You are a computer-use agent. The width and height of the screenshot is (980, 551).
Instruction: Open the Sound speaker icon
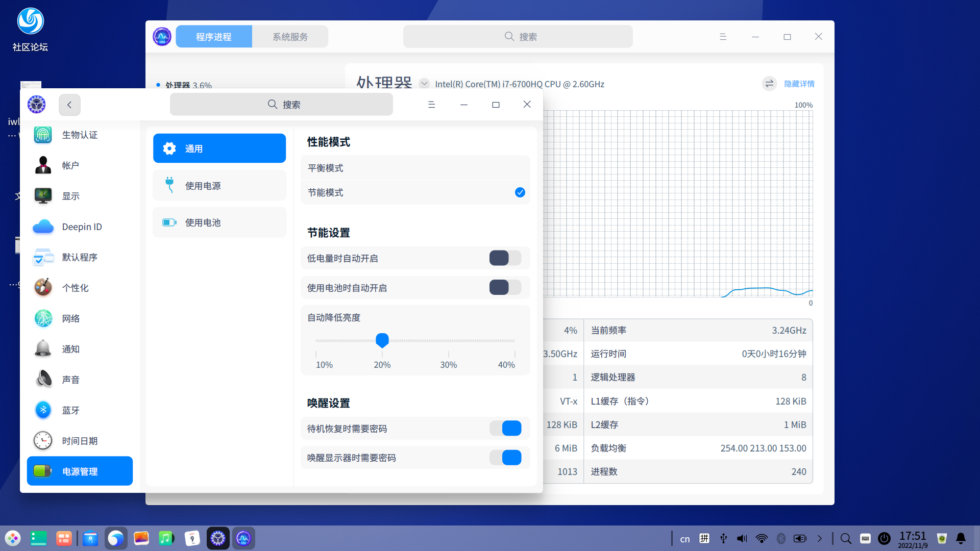coord(43,380)
